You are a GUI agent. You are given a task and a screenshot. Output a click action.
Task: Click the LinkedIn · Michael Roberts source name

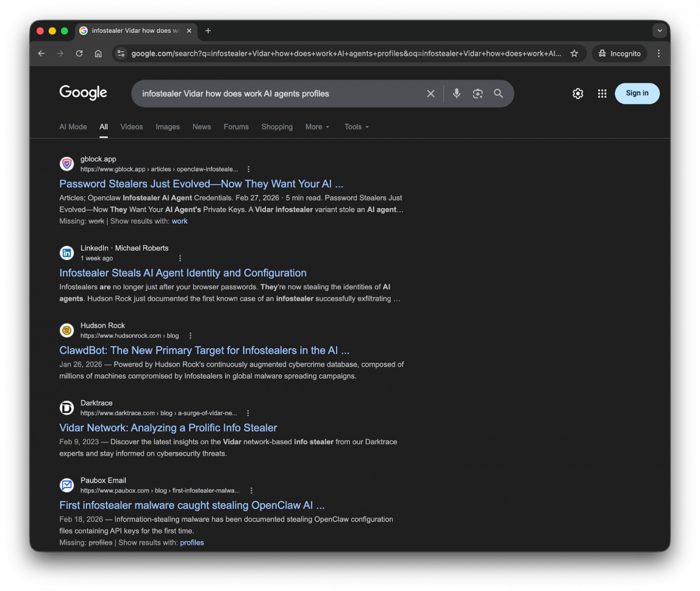125,248
